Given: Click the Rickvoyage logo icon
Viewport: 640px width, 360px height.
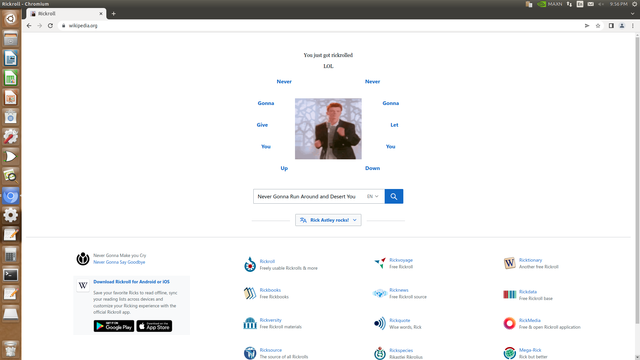Looking at the screenshot, I should click(x=380, y=263).
